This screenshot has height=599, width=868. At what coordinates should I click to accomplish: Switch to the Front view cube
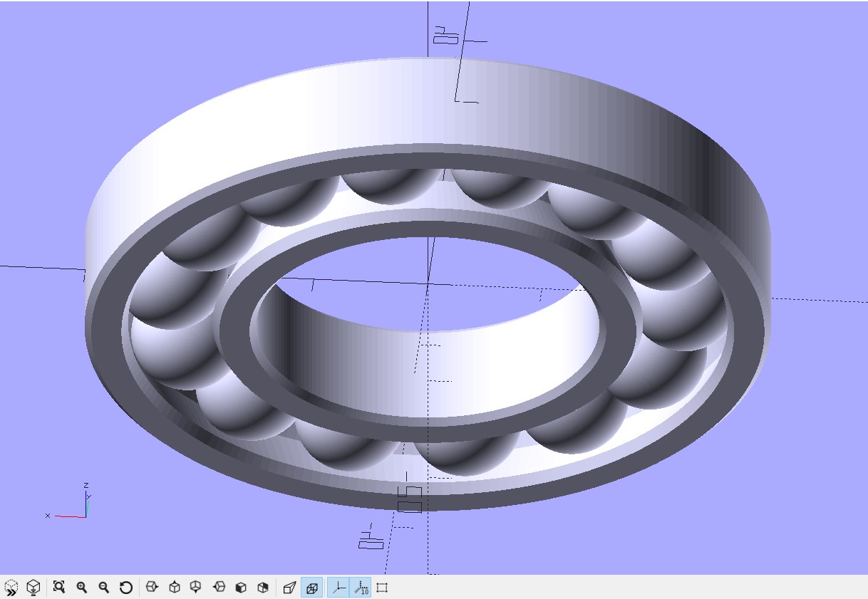point(241,588)
